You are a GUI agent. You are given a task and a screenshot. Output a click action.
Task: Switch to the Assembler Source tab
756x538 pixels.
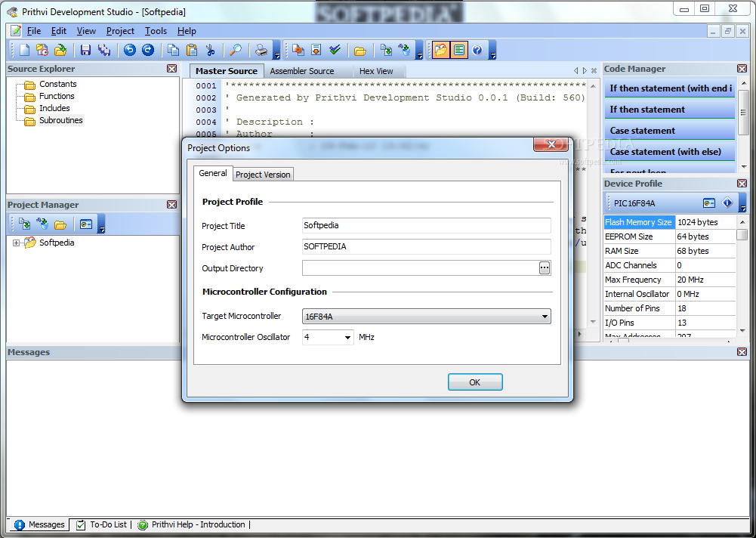302,72
